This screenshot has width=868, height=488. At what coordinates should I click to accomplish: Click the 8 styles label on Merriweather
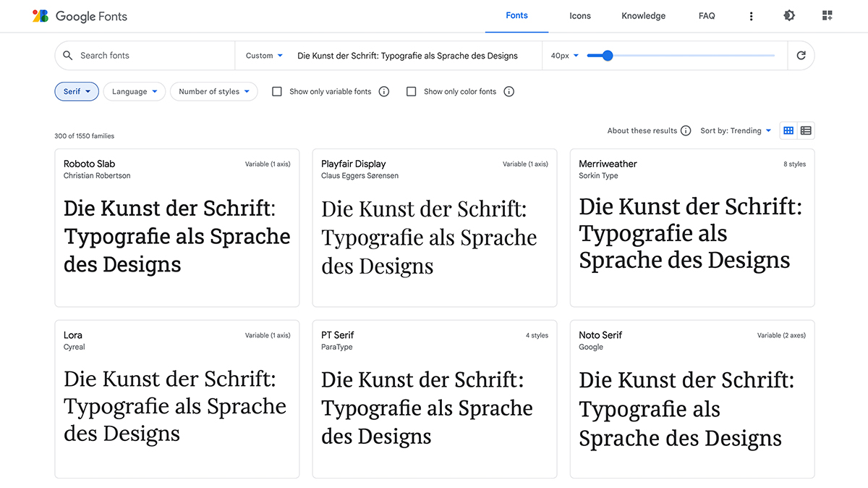click(x=794, y=164)
